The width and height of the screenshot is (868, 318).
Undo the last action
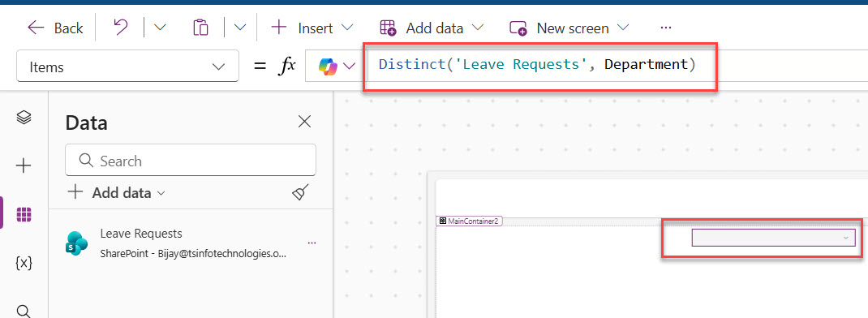(120, 28)
